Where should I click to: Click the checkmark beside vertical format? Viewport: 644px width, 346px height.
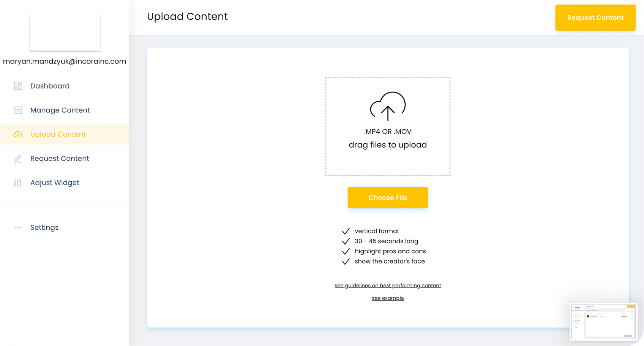pos(346,231)
